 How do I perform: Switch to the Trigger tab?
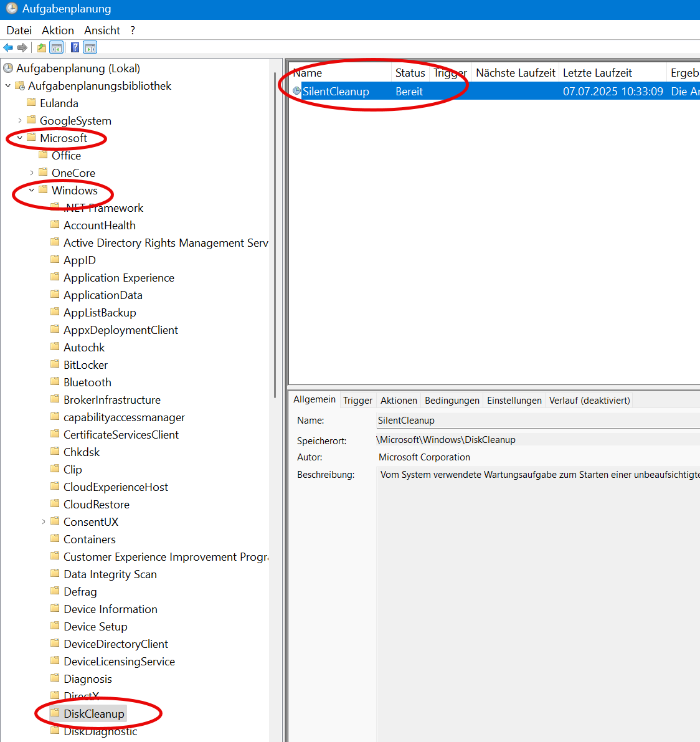tap(357, 401)
